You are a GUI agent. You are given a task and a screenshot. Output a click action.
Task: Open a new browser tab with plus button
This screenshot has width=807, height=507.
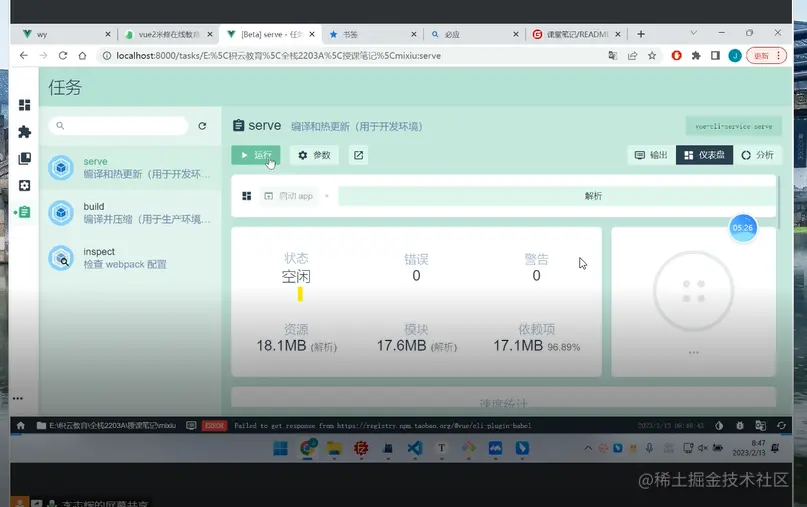pos(641,34)
